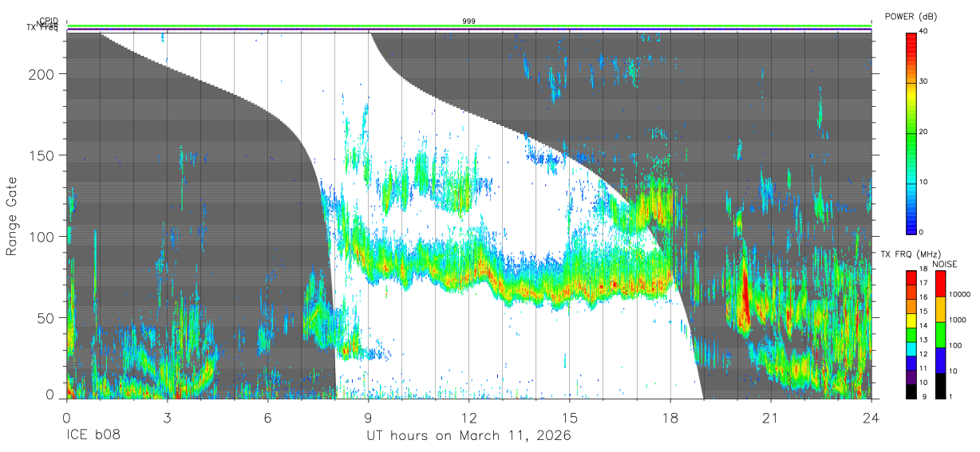Click the 100 label in NOISE legend

[x=956, y=345]
